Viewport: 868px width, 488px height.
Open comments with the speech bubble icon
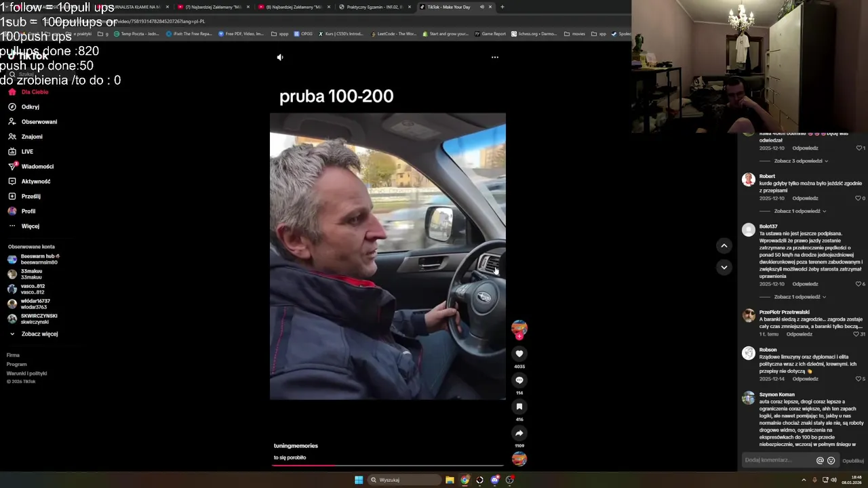coord(519,380)
